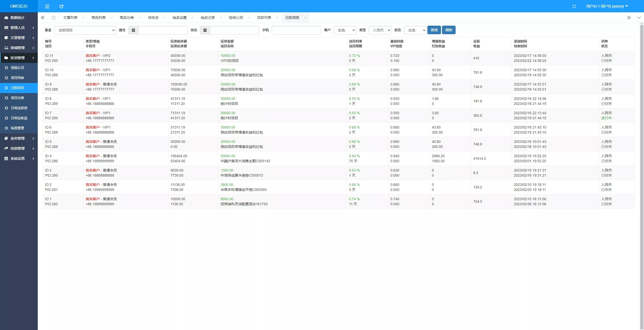The height and width of the screenshot is (330, 644).
Task: Open 日利宝收益 in the sidebar
Action: [x=19, y=118]
